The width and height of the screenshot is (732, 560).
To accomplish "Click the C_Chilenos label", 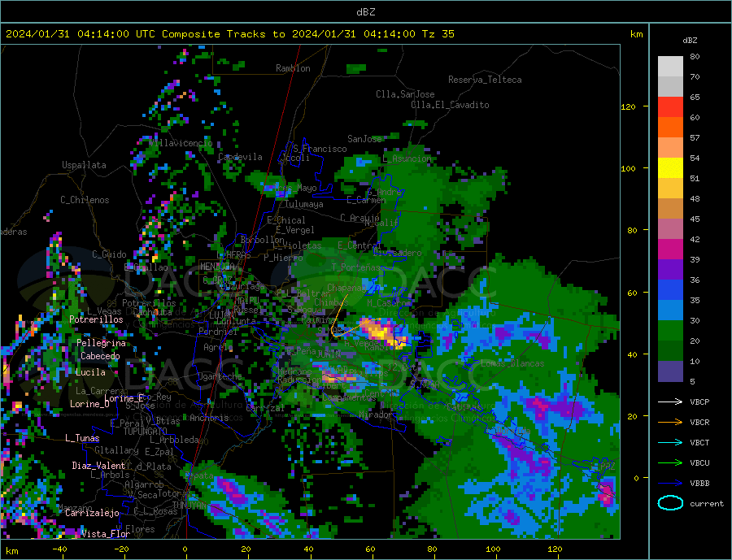I will (85, 200).
